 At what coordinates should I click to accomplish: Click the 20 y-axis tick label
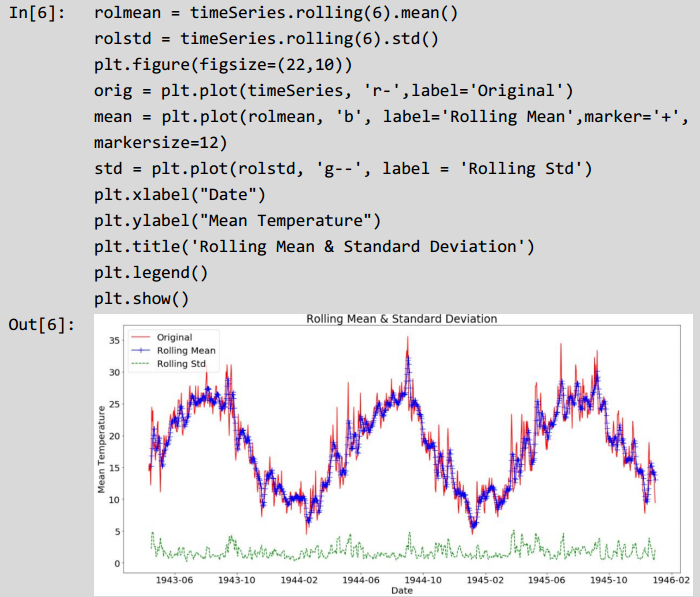tap(114, 436)
